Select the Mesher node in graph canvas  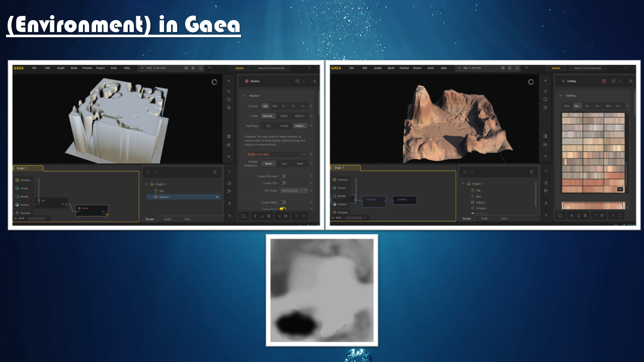tap(92, 210)
